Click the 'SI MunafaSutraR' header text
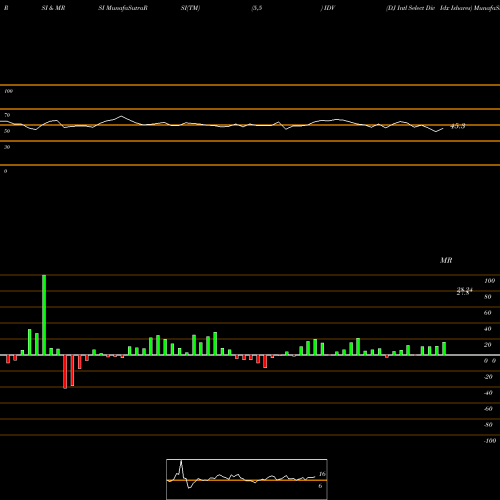The image size is (500, 500). 123,8
